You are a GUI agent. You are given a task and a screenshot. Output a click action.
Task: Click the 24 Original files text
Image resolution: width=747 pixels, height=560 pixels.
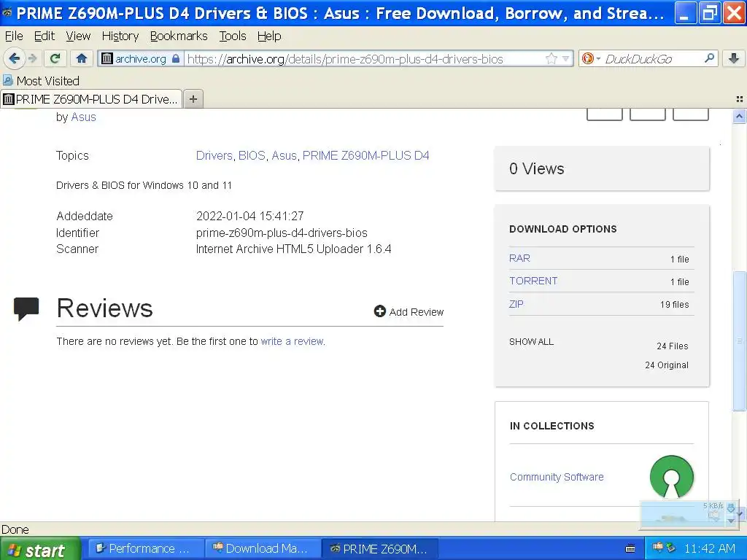point(667,365)
